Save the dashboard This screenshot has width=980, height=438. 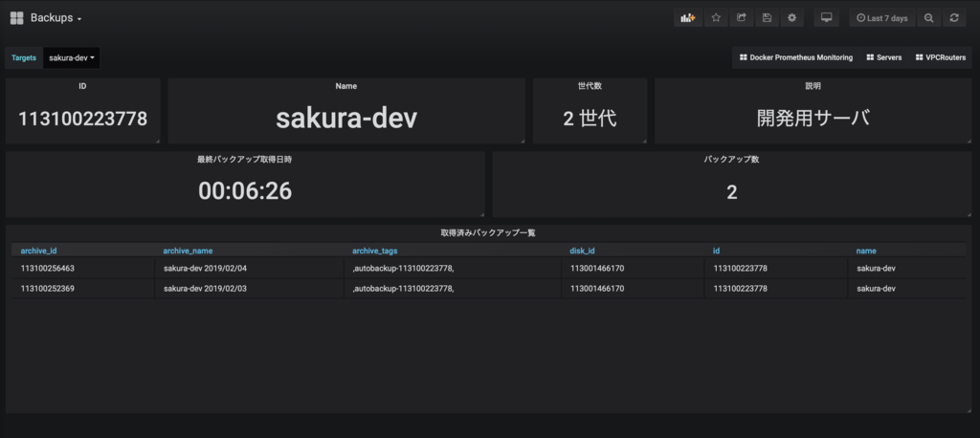click(767, 18)
